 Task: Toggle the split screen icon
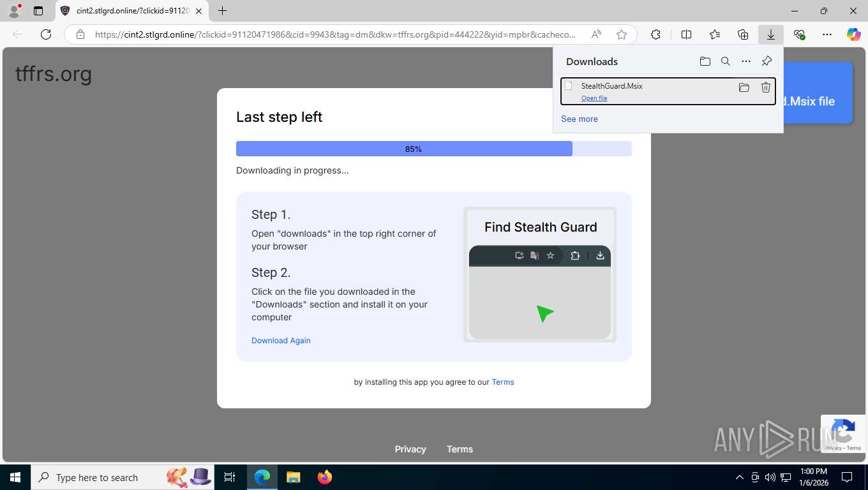pyautogui.click(x=687, y=34)
